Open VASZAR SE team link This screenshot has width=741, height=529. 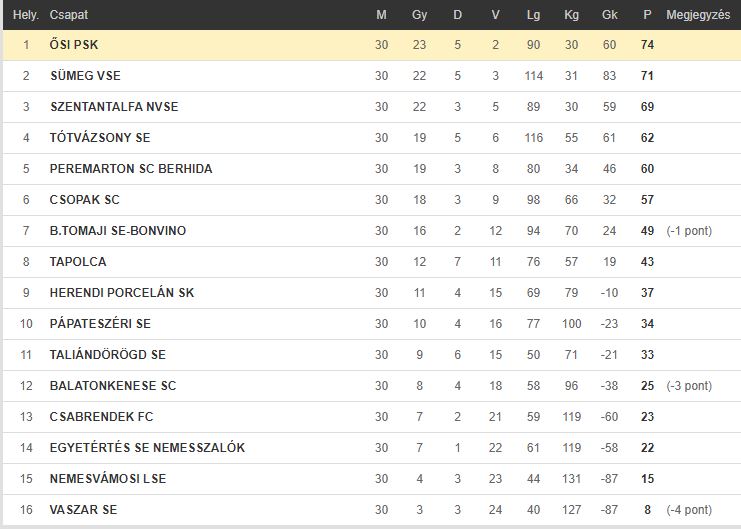[x=83, y=510]
